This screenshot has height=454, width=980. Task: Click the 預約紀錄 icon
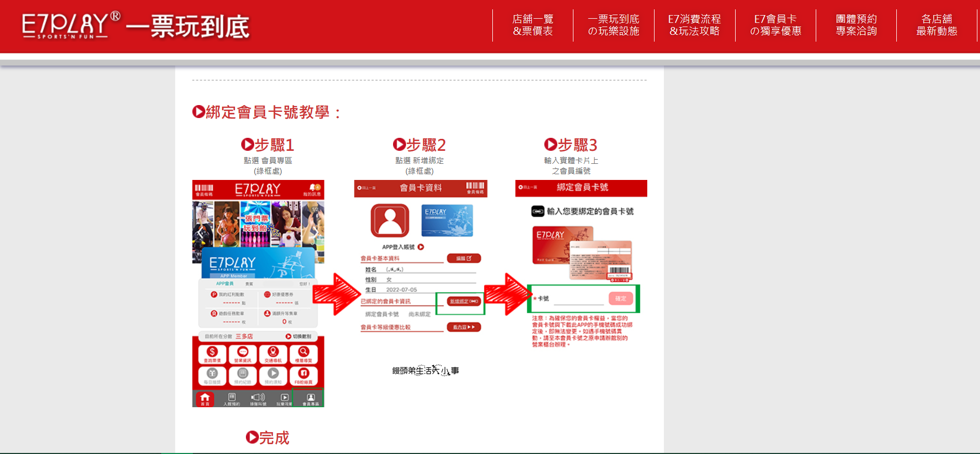pos(243,375)
